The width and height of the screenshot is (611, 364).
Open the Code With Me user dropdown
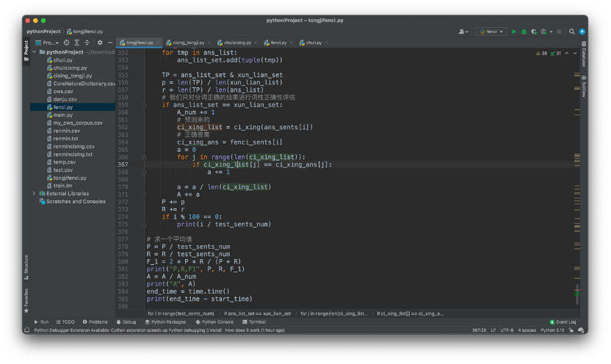pyautogui.click(x=463, y=32)
